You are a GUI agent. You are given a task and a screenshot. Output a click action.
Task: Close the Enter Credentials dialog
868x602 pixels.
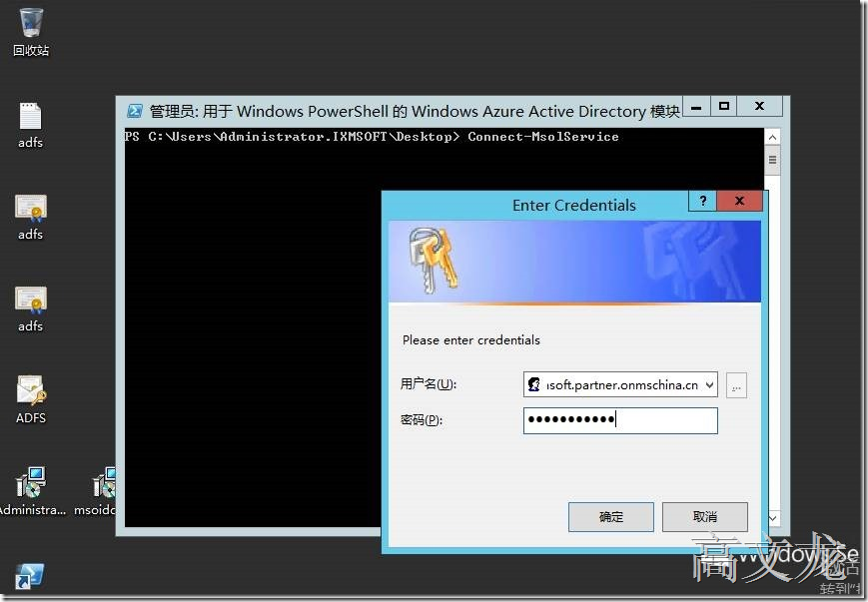tap(739, 201)
